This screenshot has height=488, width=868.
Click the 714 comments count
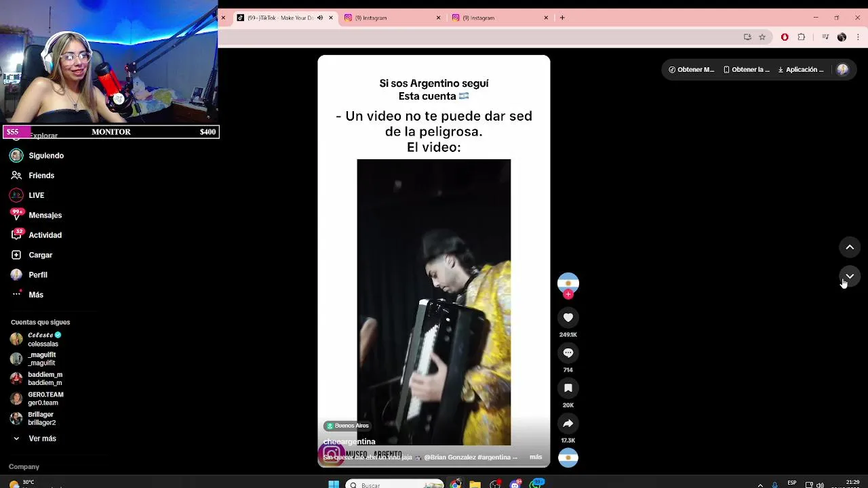tap(568, 370)
